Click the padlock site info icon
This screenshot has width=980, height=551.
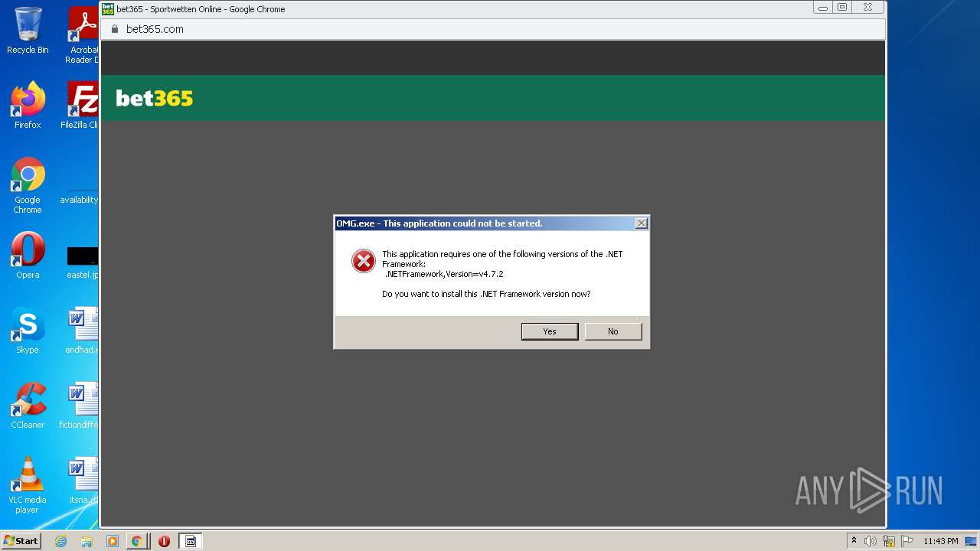click(115, 29)
